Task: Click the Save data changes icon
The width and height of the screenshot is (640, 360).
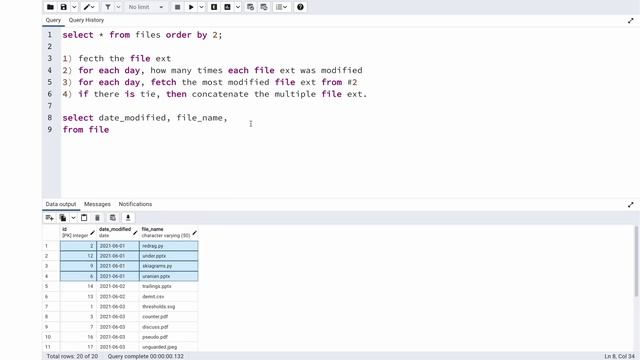Action: click(x=113, y=218)
